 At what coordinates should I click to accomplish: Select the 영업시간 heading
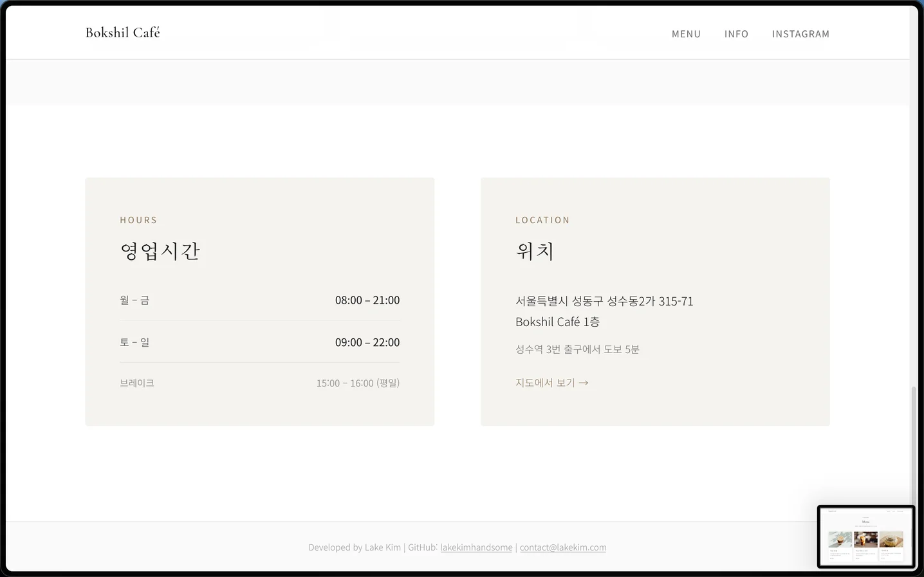160,251
